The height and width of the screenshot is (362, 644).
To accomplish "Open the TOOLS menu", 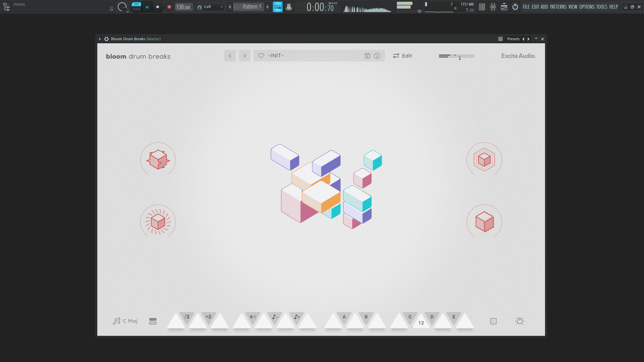I will [602, 7].
